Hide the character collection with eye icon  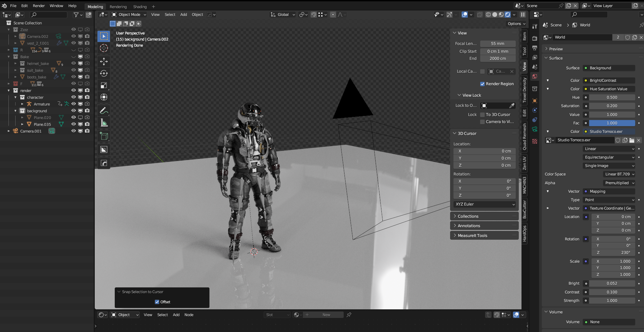click(x=73, y=97)
